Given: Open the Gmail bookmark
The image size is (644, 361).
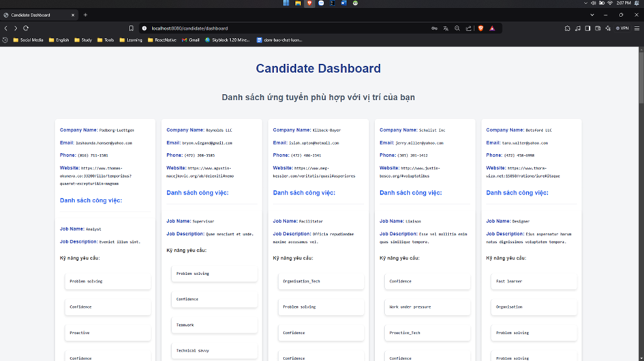Looking at the screenshot, I should 191,40.
